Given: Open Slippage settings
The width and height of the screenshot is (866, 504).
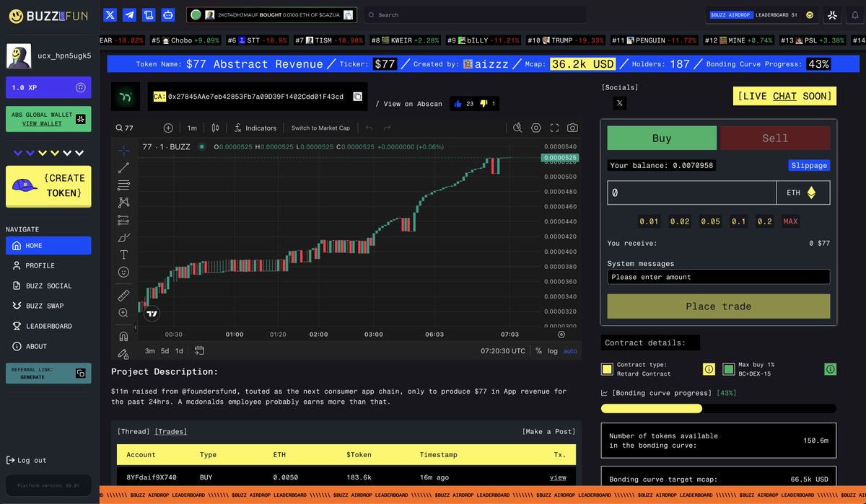Looking at the screenshot, I should click(809, 165).
